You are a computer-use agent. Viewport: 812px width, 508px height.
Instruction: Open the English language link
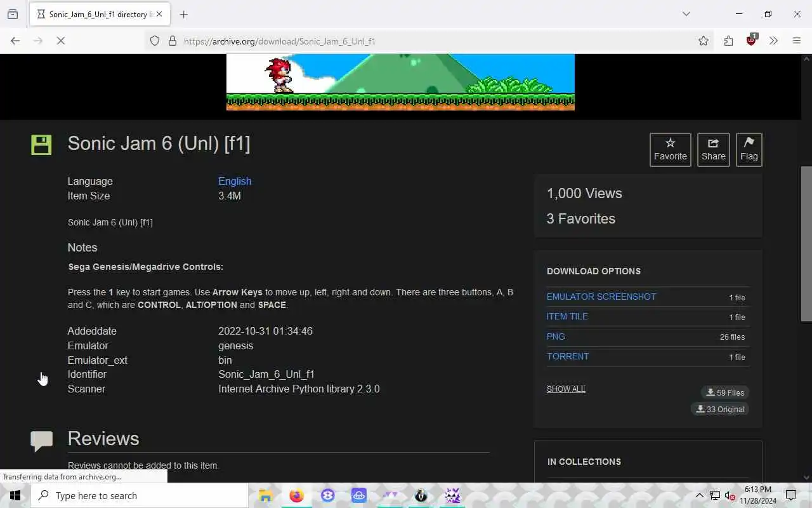point(235,181)
